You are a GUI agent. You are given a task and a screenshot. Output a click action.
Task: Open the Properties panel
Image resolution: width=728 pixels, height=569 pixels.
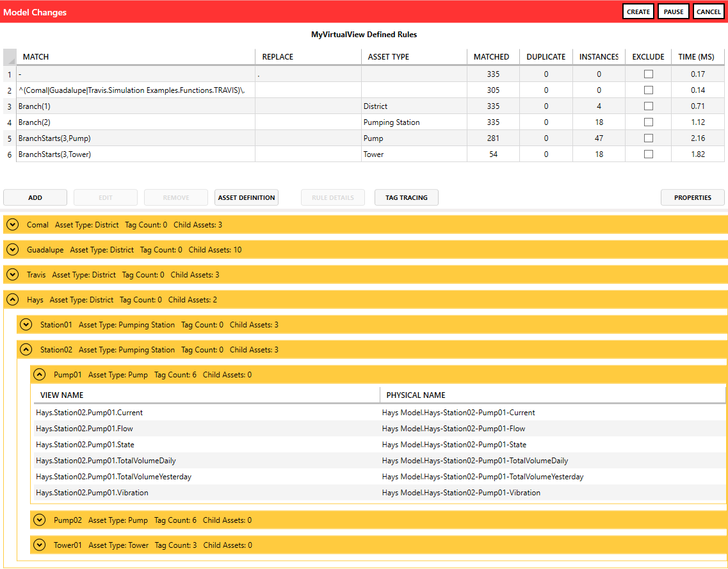pyautogui.click(x=692, y=198)
